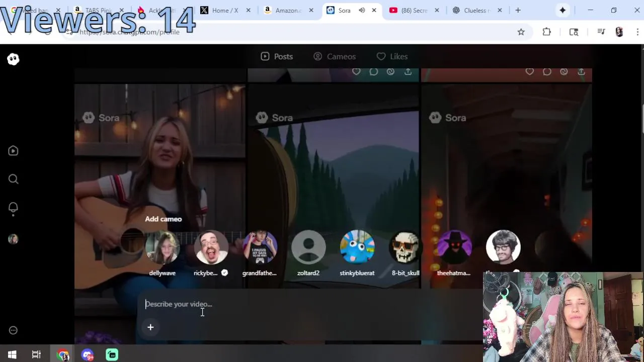This screenshot has width=644, height=362.
Task: Remix the right top post
Action: tap(564, 72)
